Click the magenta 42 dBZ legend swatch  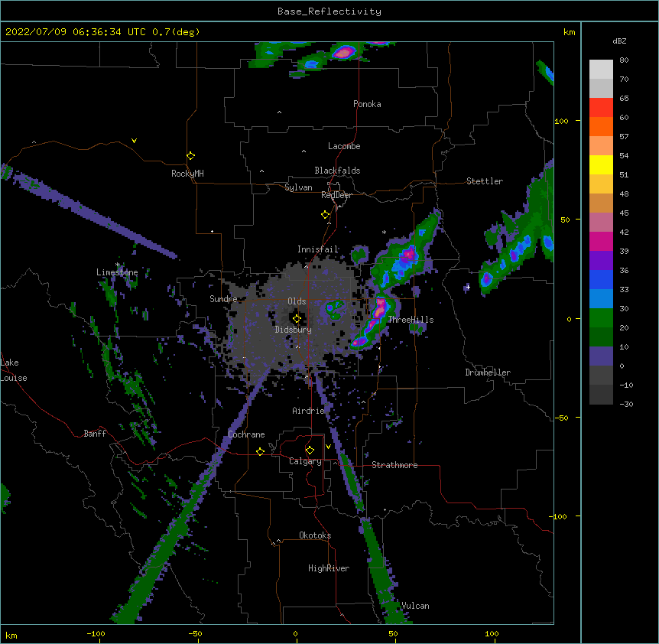click(601, 241)
